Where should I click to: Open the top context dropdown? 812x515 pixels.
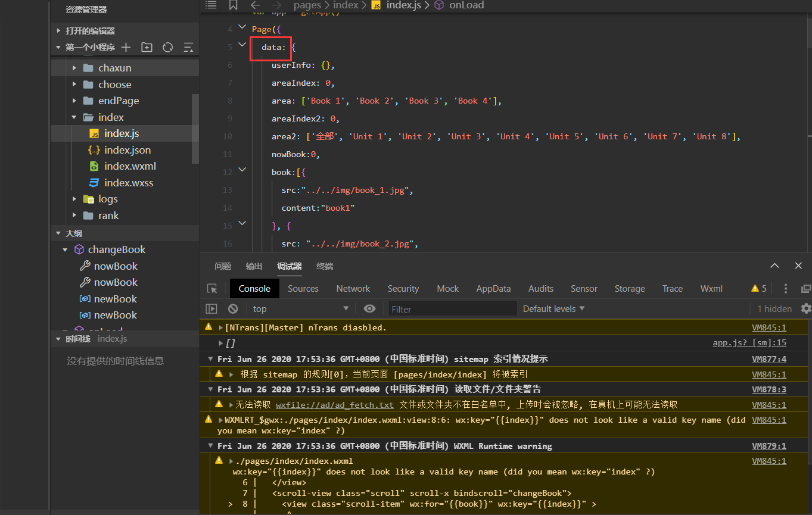(x=300, y=308)
